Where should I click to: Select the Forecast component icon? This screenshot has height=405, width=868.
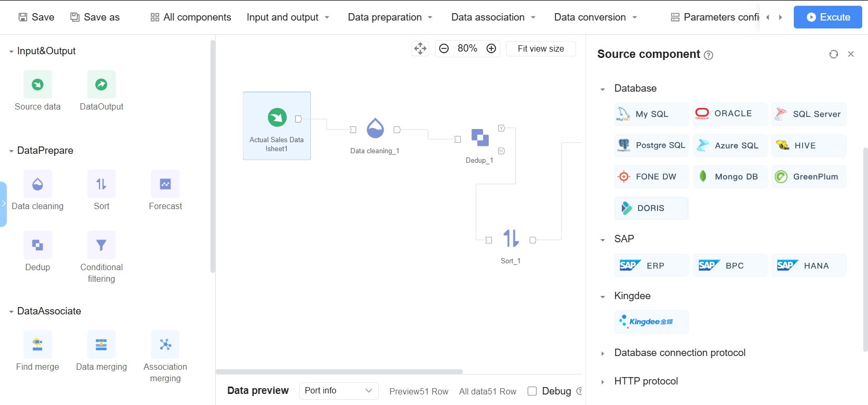(165, 184)
